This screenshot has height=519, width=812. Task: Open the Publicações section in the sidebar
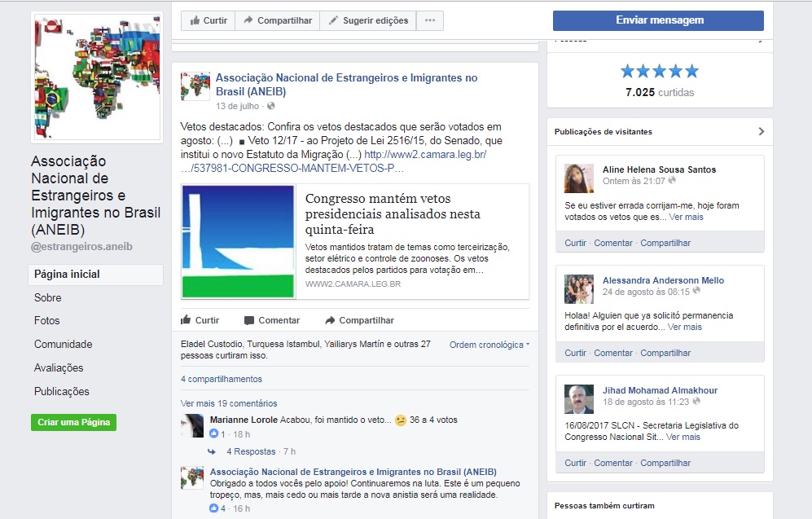click(x=62, y=392)
